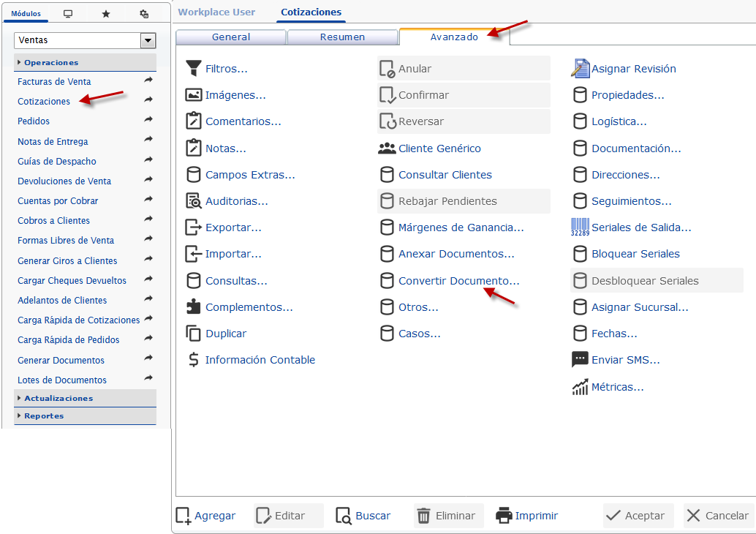
Task: Select the Módulos sidebar tab
Action: coord(26,13)
